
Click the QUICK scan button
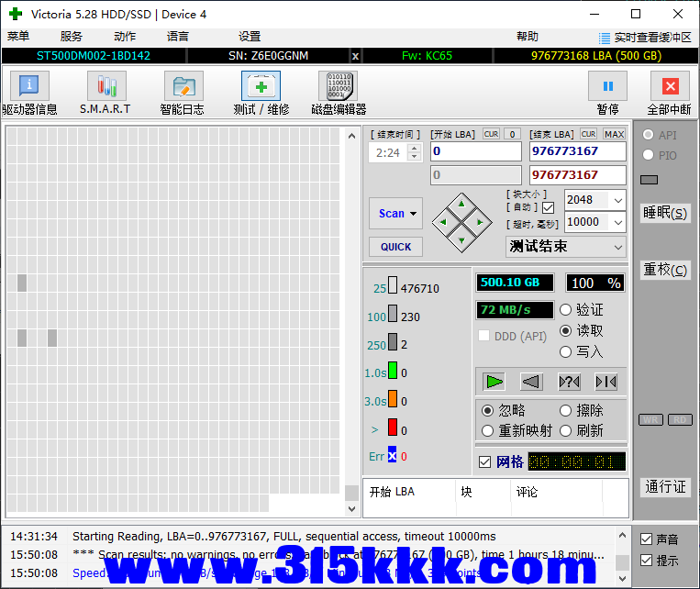(x=395, y=247)
